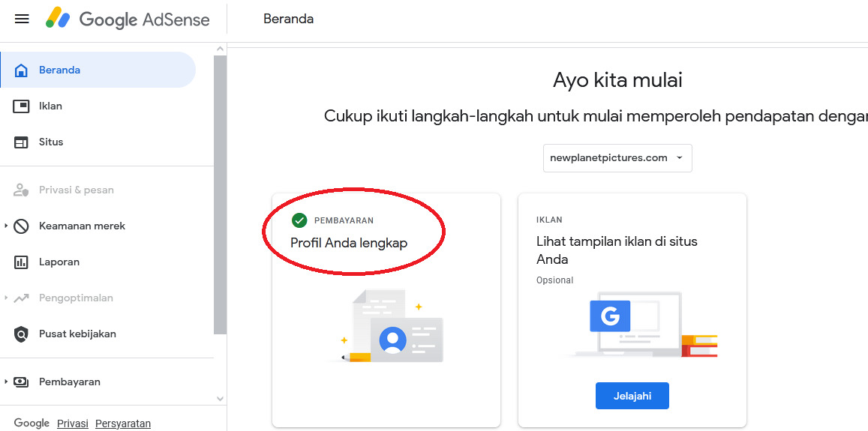Open the hamburger main menu
868x431 pixels.
coord(22,19)
